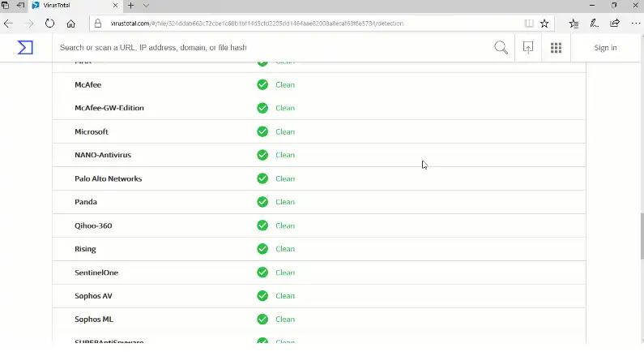Screen dimensions: 644x352
Task: Click the padlock site info icon
Action: [x=98, y=24]
